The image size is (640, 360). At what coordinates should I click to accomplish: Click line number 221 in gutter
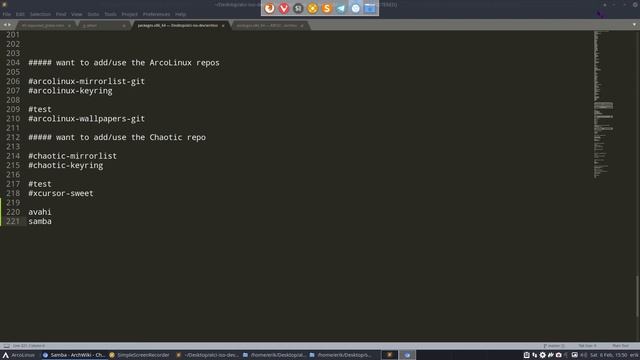[x=13, y=221]
